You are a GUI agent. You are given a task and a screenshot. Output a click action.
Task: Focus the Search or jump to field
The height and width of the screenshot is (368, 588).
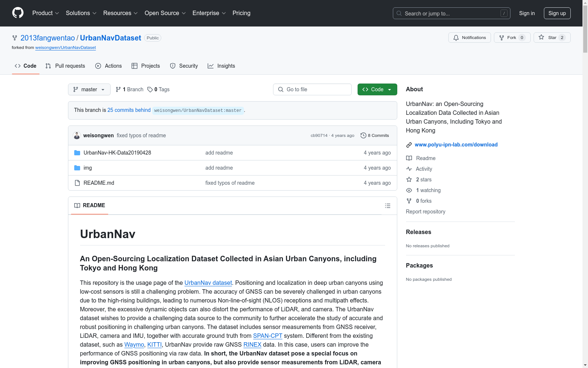(452, 13)
